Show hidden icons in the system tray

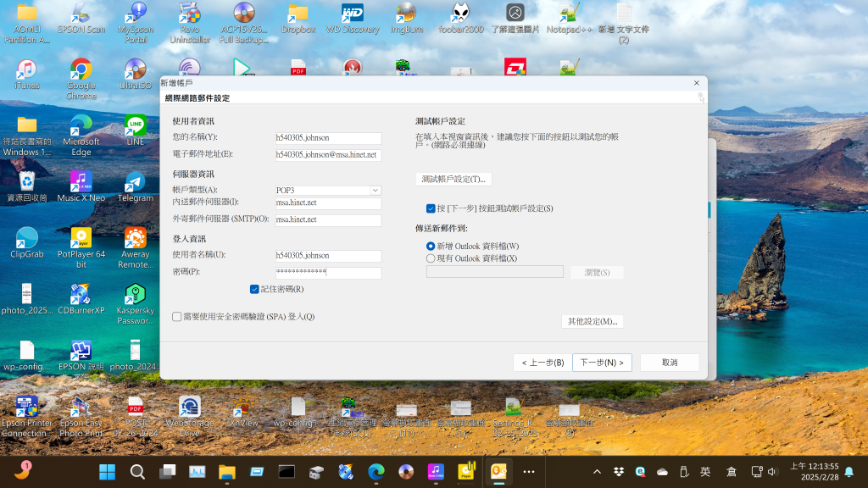[x=597, y=472]
